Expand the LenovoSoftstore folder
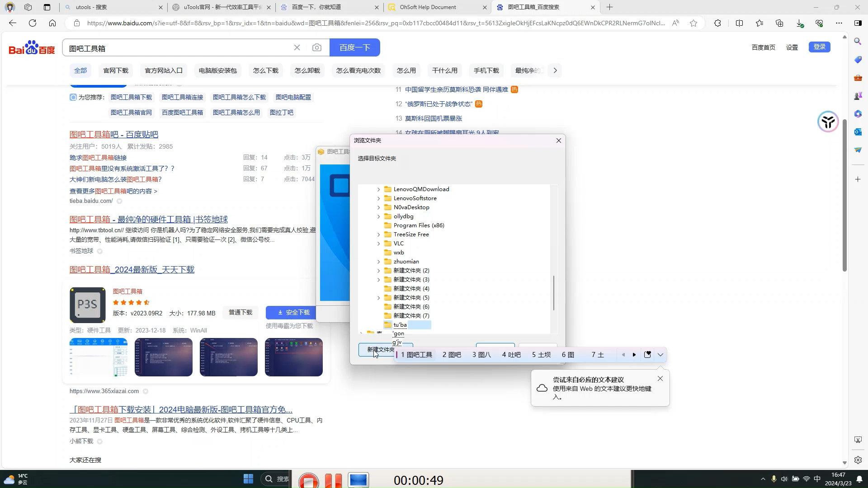Screen dimensions: 868x488 tap(379, 198)
